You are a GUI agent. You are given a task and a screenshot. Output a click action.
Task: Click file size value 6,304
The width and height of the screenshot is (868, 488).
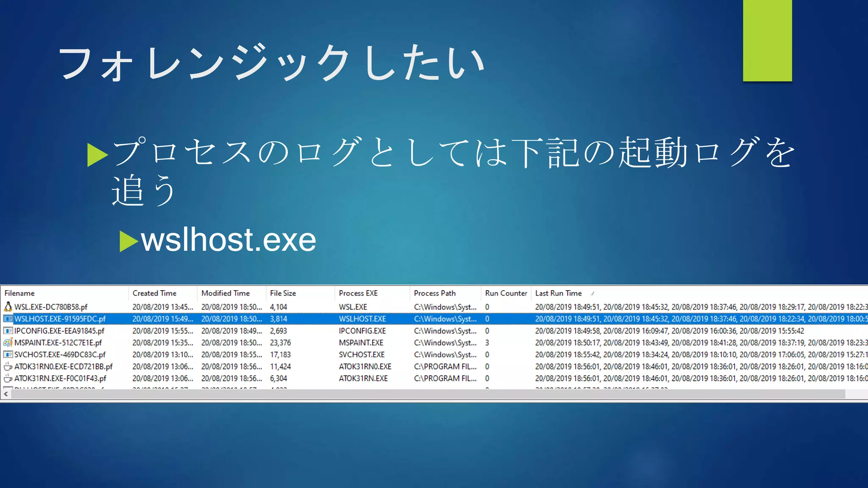pyautogui.click(x=278, y=378)
